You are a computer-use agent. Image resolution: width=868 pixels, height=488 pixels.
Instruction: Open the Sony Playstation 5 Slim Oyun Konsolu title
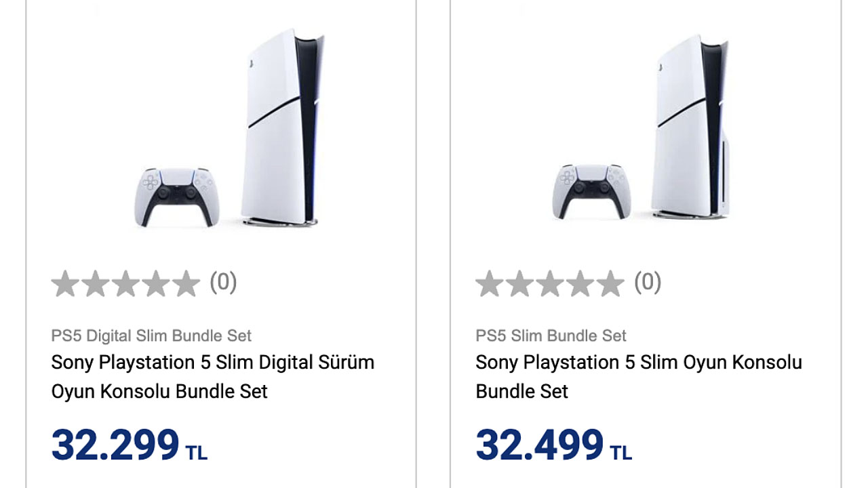pos(639,377)
